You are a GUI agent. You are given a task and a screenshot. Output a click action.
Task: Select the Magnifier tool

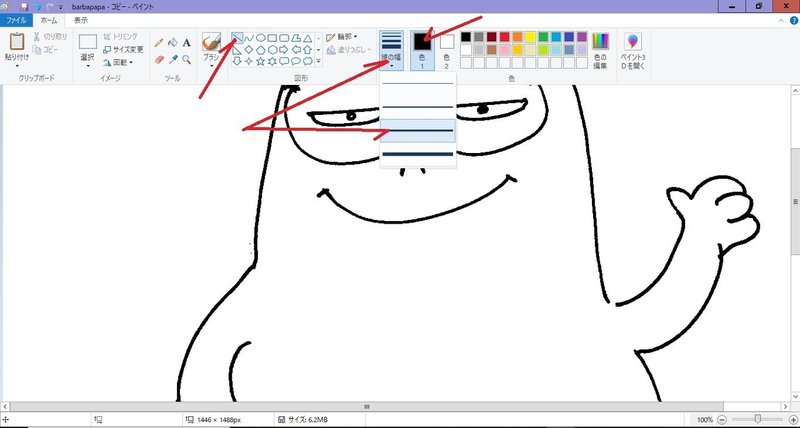[x=187, y=60]
